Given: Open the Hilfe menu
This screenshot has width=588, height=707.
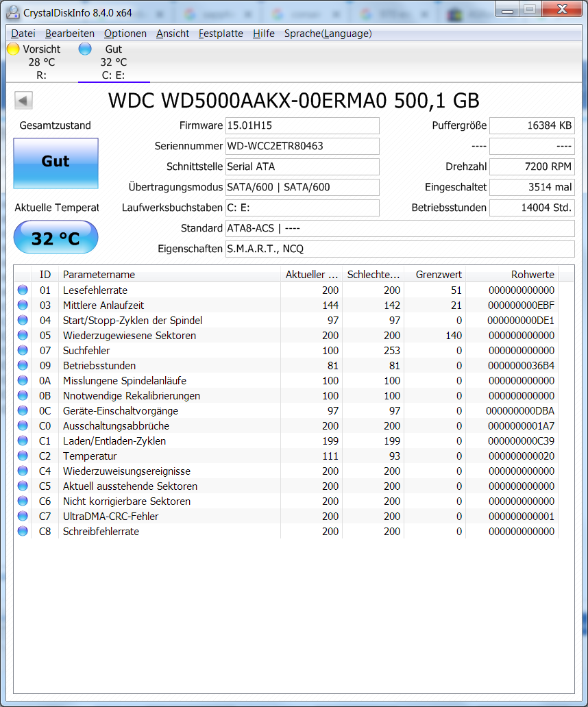Looking at the screenshot, I should coord(264,34).
